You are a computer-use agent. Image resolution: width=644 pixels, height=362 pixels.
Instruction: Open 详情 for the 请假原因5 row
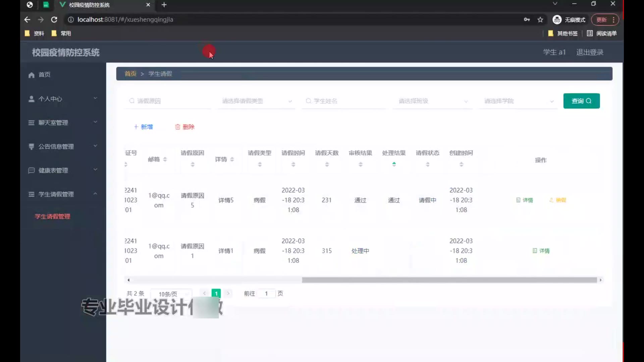point(525,200)
